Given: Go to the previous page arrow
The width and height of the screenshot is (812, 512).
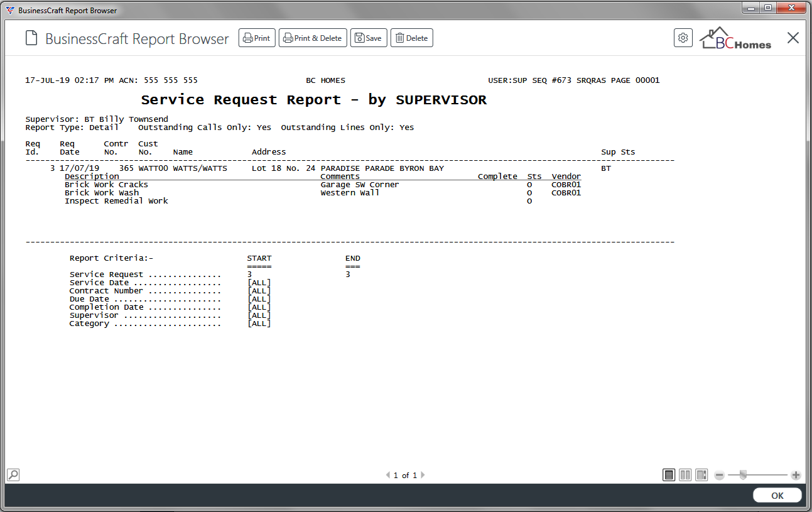Looking at the screenshot, I should click(x=388, y=476).
